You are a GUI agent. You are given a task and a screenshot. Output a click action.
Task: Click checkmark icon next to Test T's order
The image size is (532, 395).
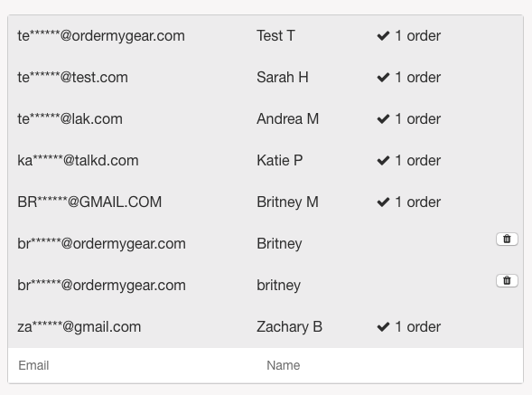pyautogui.click(x=383, y=35)
